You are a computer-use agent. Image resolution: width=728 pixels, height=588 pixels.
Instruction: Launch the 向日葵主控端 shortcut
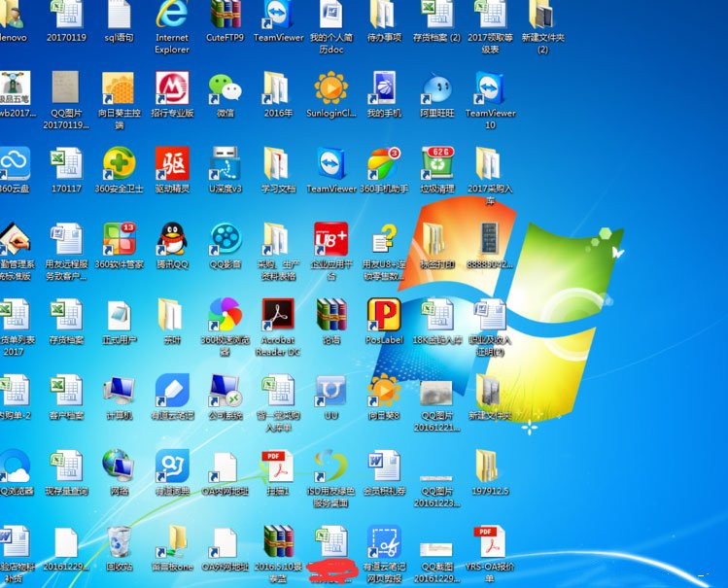pos(119,100)
